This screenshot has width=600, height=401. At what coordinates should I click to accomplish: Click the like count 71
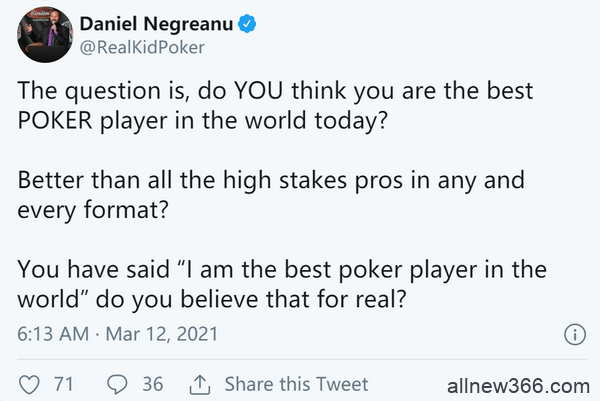pyautogui.click(x=64, y=384)
